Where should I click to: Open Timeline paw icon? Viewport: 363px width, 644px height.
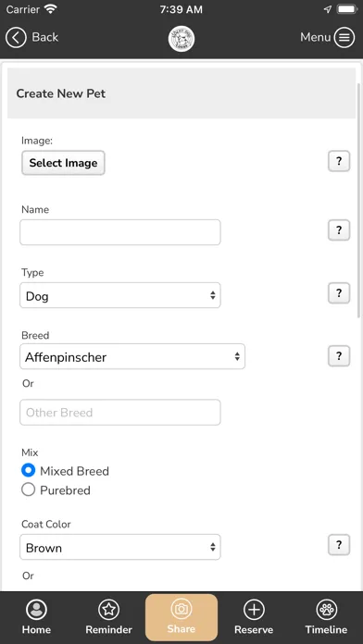coord(327,610)
